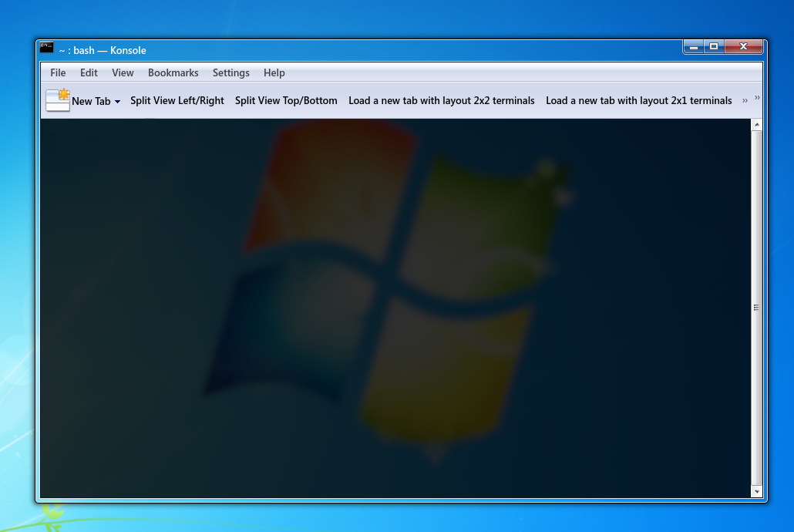Click Split View Left/Right button
Screen dimensions: 794x532
point(177,100)
